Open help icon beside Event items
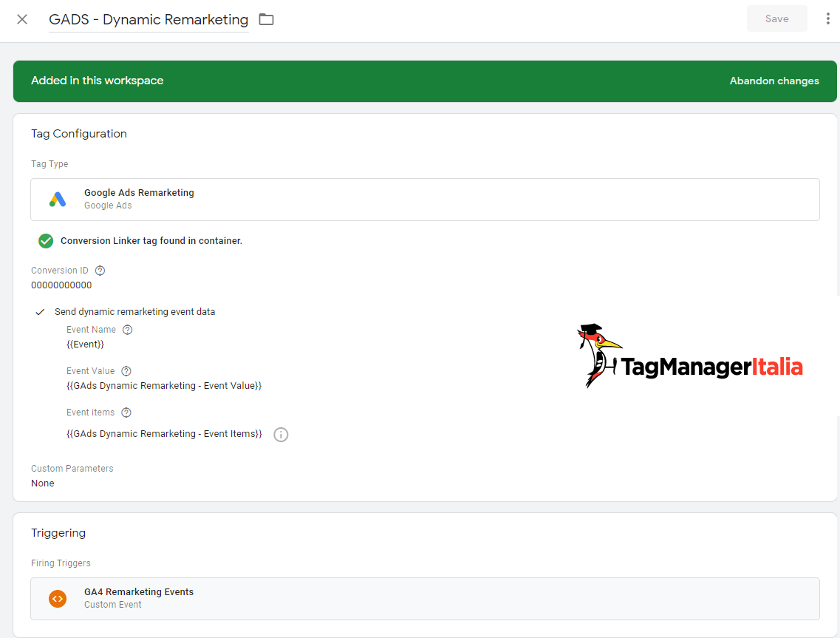Viewport: 840px width, 638px height. (x=126, y=413)
